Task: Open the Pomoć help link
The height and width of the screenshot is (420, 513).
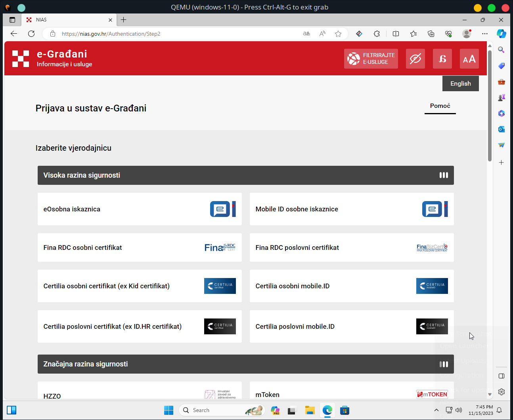Action: [440, 106]
